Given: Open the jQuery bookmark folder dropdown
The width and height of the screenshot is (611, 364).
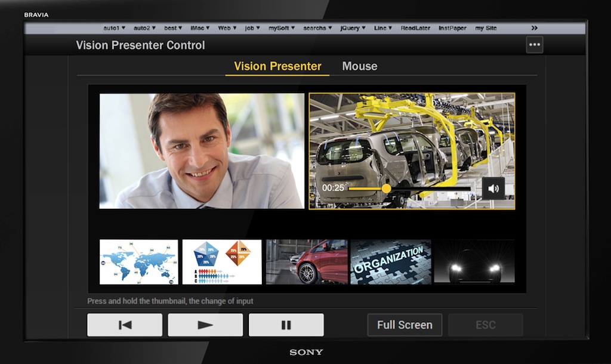Looking at the screenshot, I should [x=353, y=28].
